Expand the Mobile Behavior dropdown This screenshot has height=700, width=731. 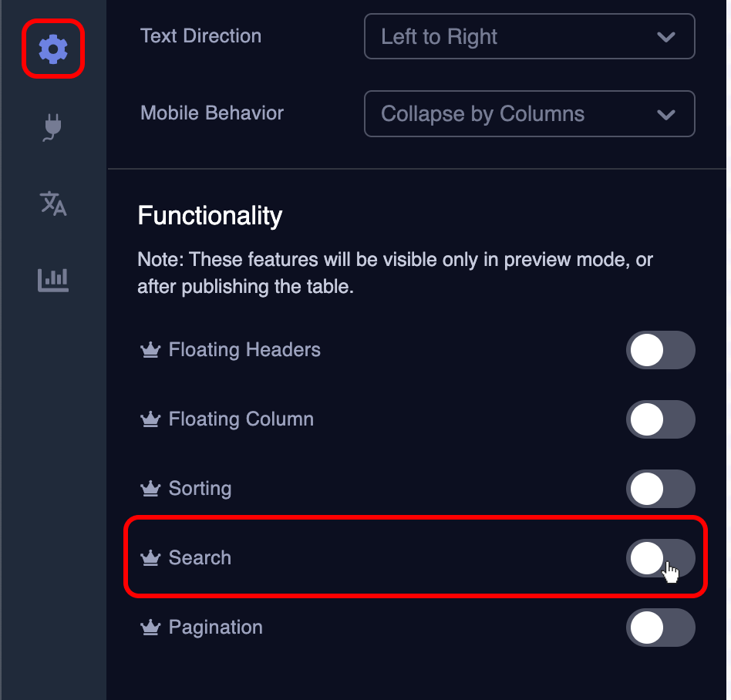coord(529,114)
